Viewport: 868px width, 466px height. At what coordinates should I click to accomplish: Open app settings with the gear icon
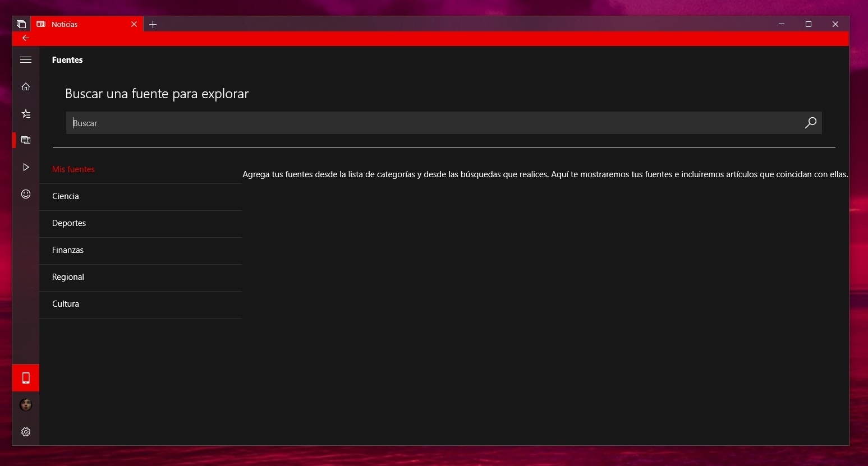pyautogui.click(x=25, y=431)
